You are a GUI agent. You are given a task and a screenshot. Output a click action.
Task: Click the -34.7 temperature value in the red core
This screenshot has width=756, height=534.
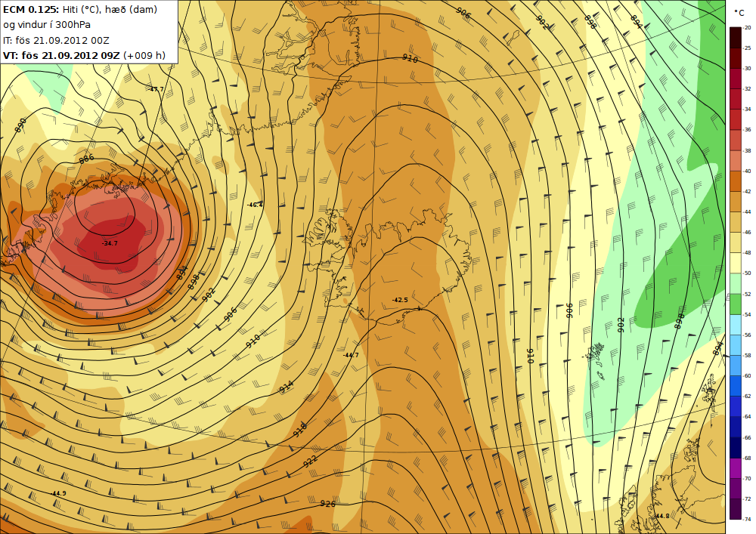110,244
